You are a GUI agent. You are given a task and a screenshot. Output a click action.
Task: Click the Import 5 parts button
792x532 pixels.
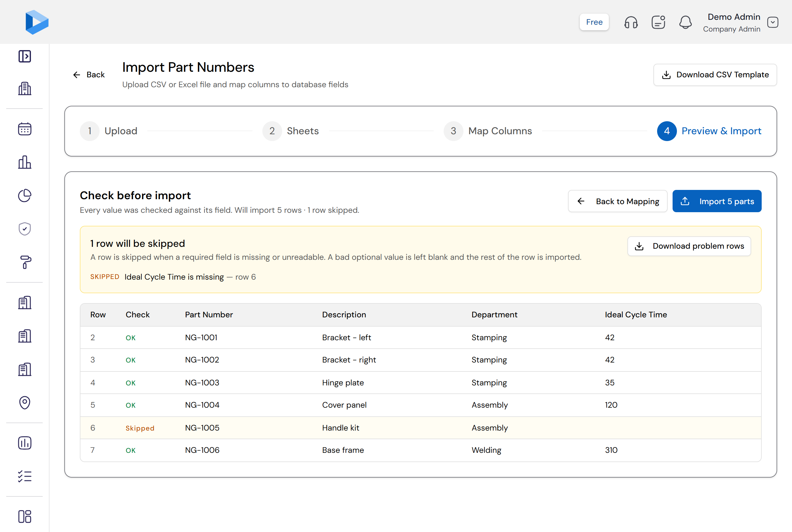point(717,201)
